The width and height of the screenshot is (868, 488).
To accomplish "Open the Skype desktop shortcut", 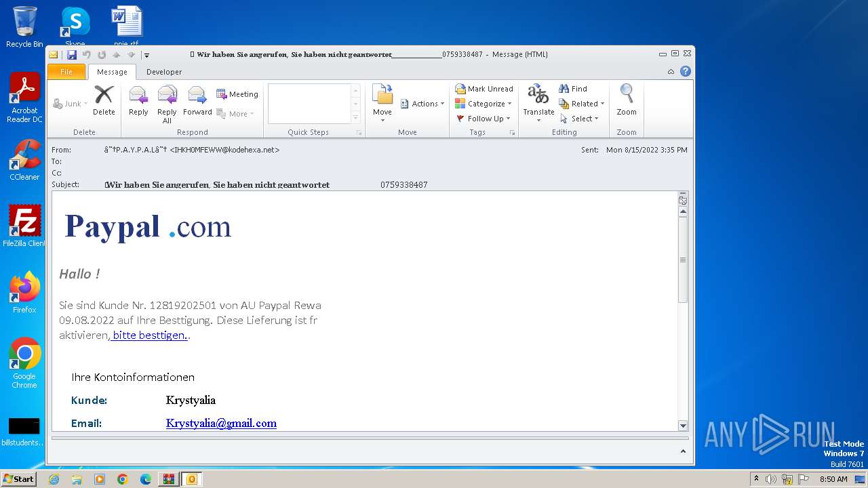I will click(x=75, y=27).
